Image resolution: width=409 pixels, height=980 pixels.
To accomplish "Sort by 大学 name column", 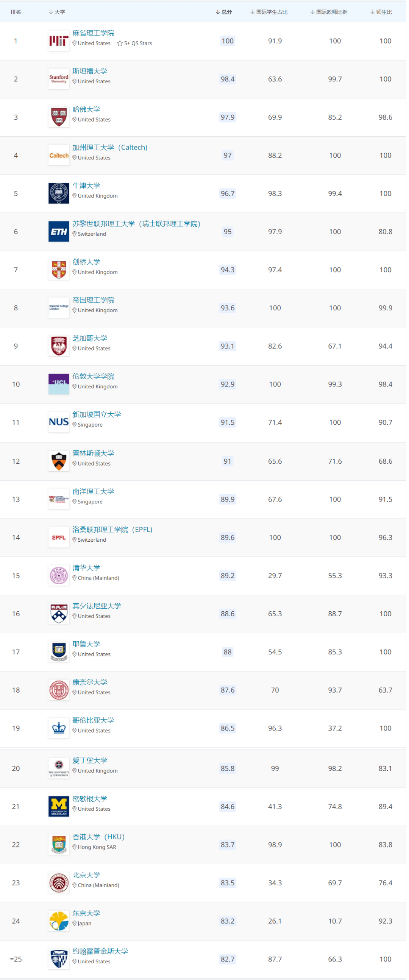I will (x=58, y=12).
